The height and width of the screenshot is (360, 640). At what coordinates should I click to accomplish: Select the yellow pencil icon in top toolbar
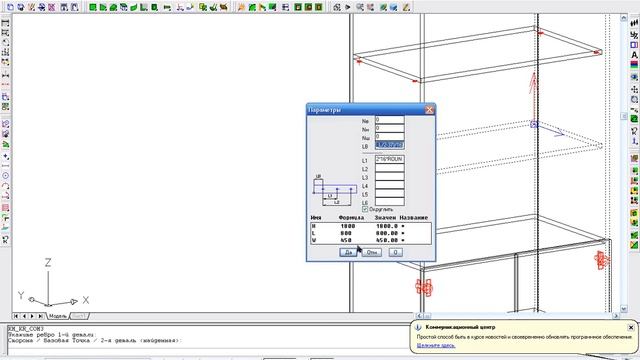pyautogui.click(x=406, y=7)
